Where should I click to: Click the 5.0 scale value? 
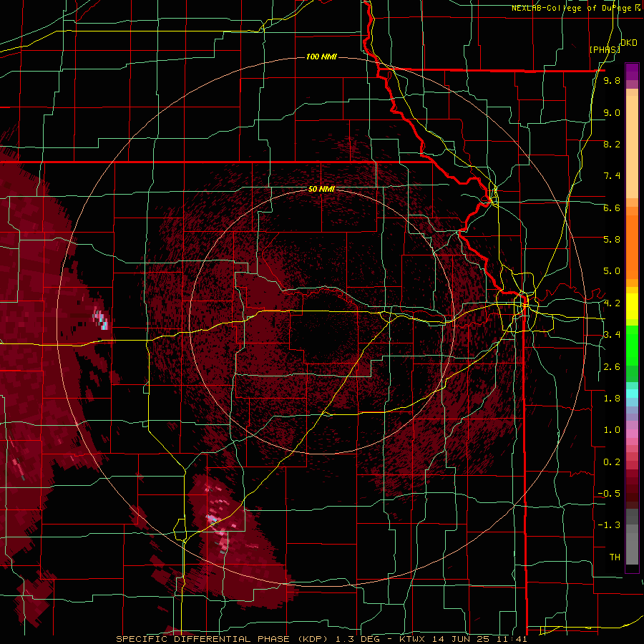612,271
